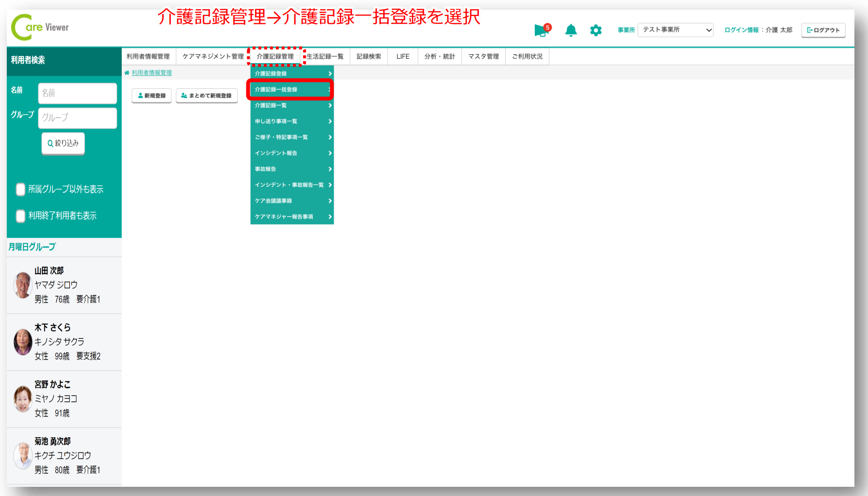Select 木下 さくら's avatar
868x496 pixels.
tap(22, 342)
